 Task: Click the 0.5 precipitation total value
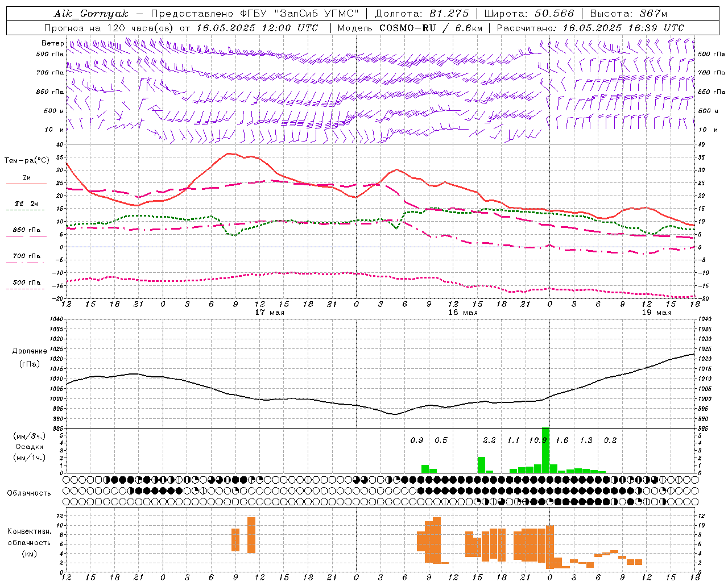click(x=441, y=440)
